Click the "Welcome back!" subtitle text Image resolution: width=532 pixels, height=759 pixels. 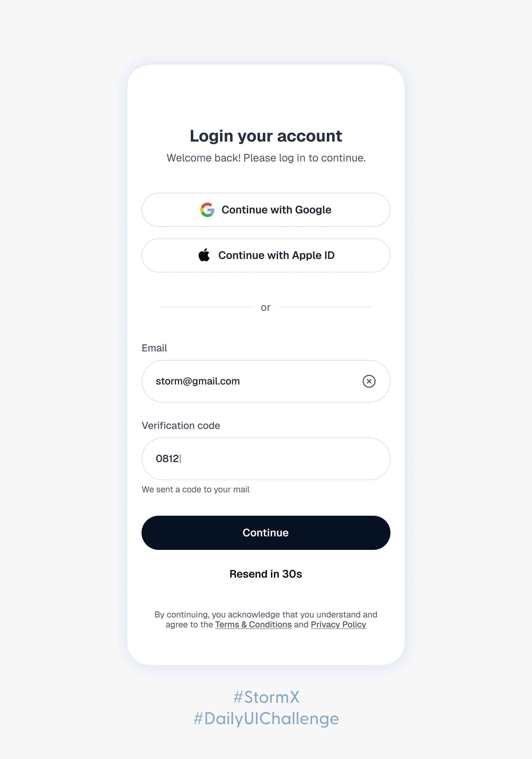pyautogui.click(x=266, y=158)
